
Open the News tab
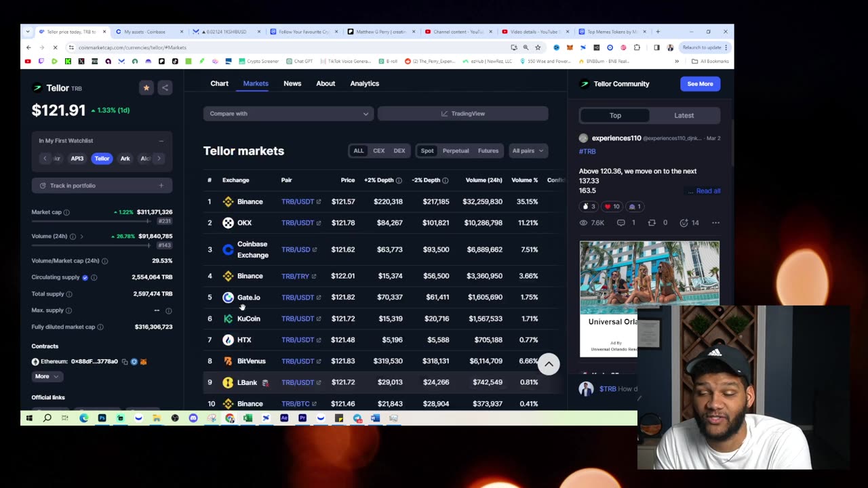pyautogui.click(x=292, y=83)
